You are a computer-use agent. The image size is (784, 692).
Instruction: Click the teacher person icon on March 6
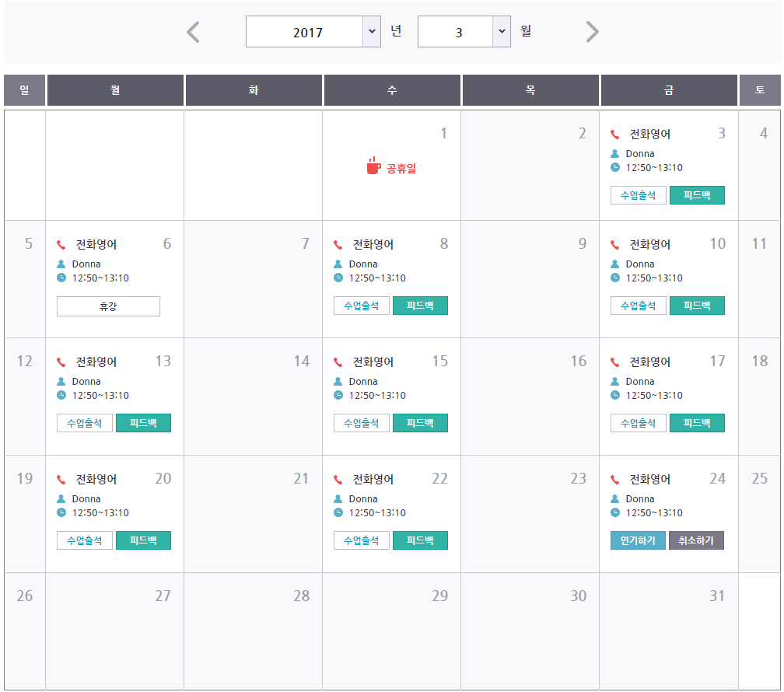(x=61, y=264)
